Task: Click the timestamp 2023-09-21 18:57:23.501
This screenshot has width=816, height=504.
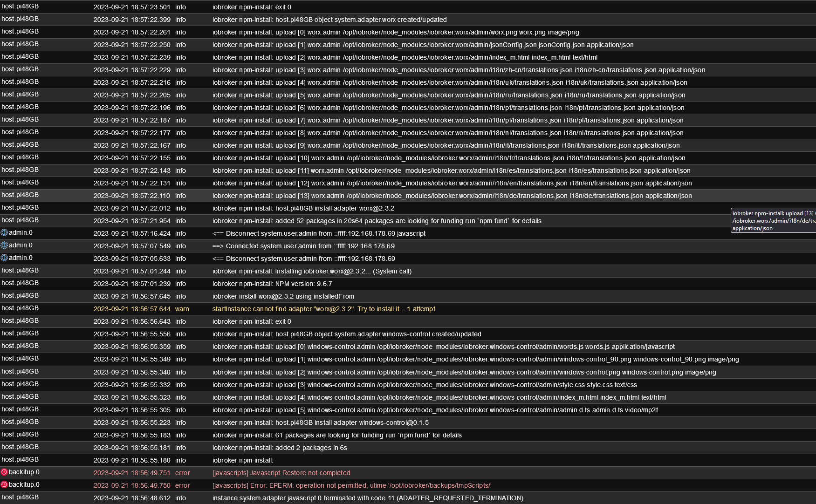Action: point(132,7)
